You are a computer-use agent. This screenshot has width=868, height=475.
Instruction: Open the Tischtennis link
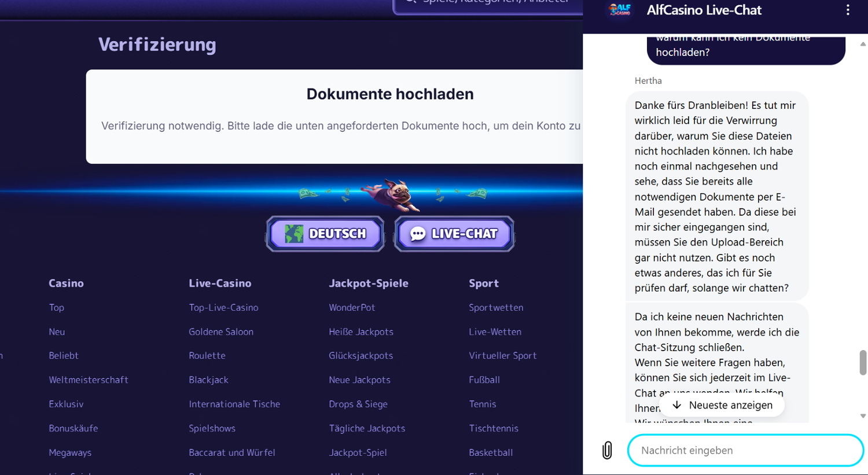(x=494, y=428)
